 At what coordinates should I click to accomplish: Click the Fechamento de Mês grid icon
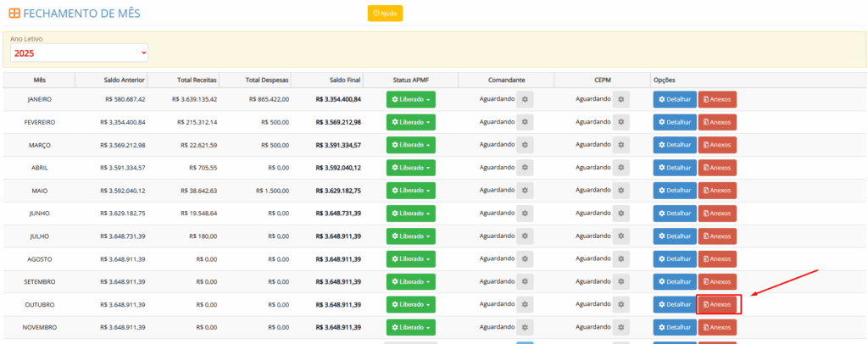14,14
